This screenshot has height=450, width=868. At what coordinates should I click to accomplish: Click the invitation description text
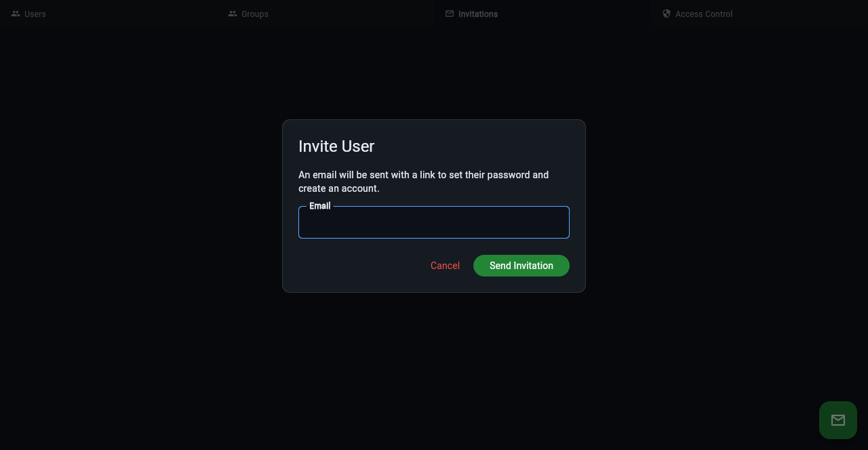424,182
